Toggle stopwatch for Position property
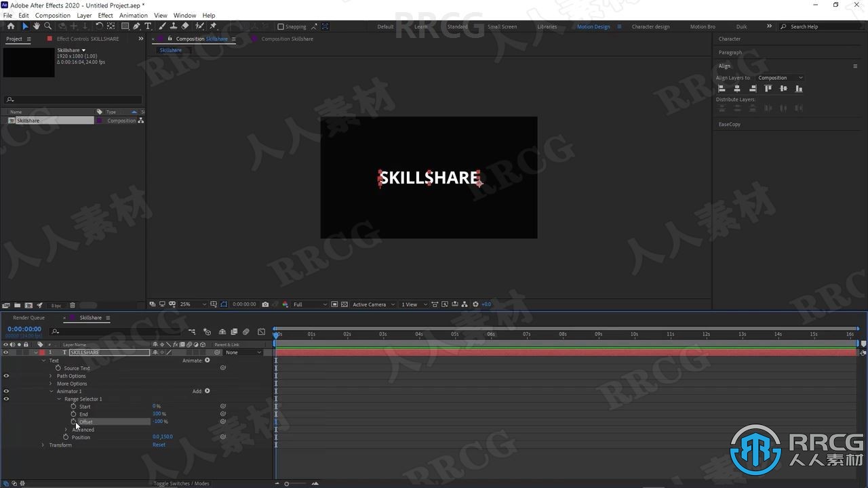This screenshot has width=868, height=488. (x=66, y=437)
